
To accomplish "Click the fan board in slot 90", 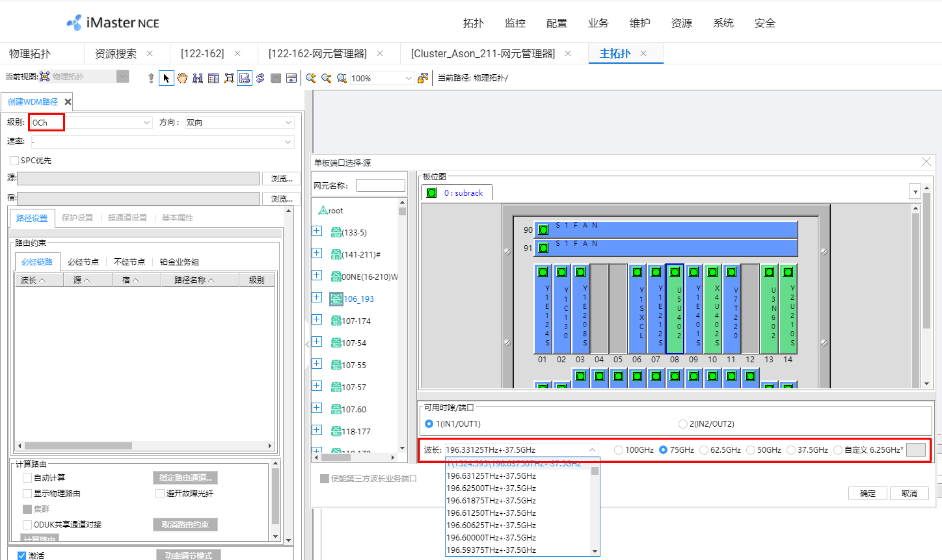I will [x=667, y=230].
